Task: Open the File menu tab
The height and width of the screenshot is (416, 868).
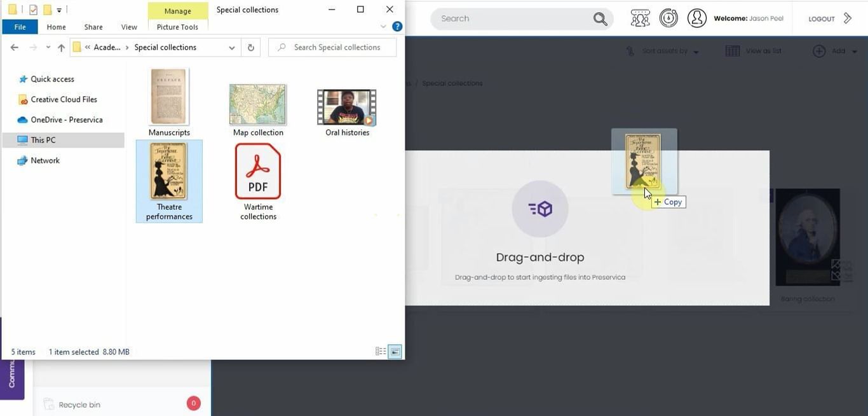Action: [20, 27]
